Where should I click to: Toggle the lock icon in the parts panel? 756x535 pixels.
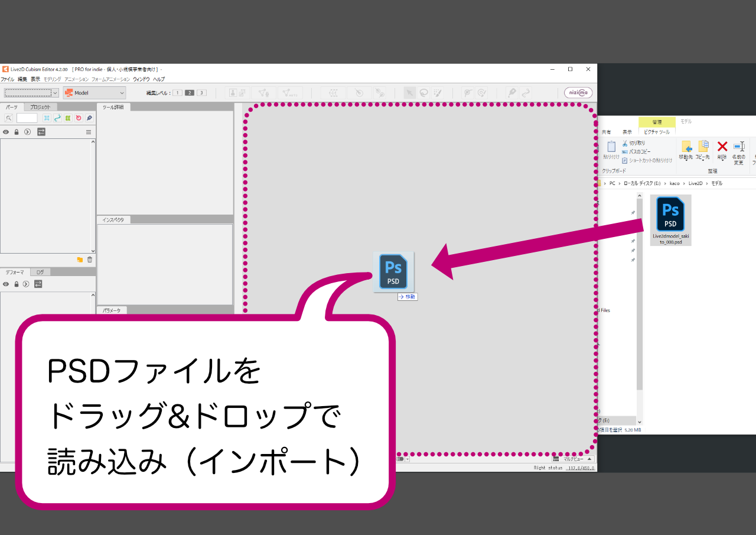point(17,132)
